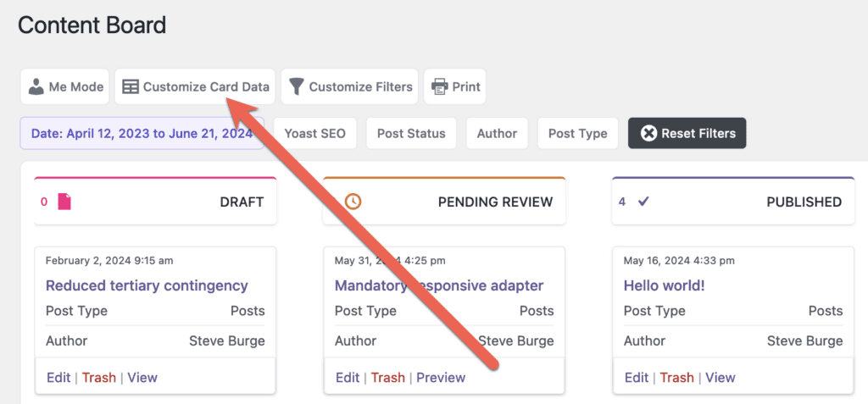Open the Reduced tertiary contingency post
Viewport: 868px width, 404px height.
coord(147,285)
